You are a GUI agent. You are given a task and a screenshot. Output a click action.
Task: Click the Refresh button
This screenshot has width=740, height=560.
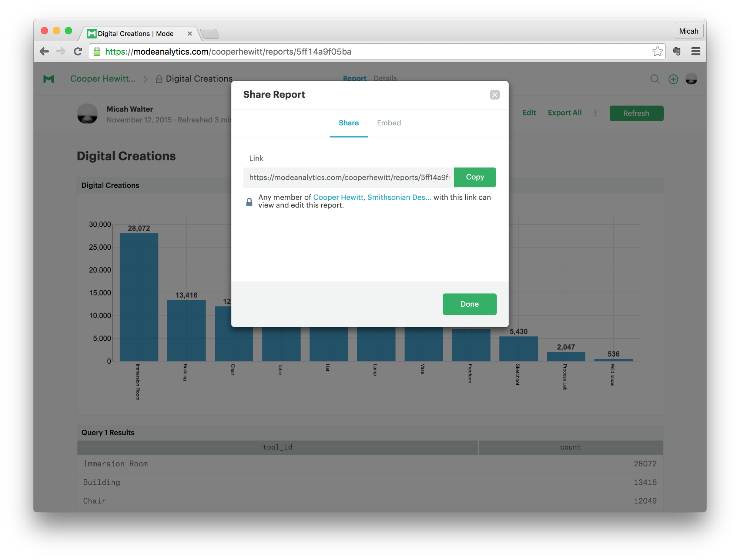(x=636, y=113)
